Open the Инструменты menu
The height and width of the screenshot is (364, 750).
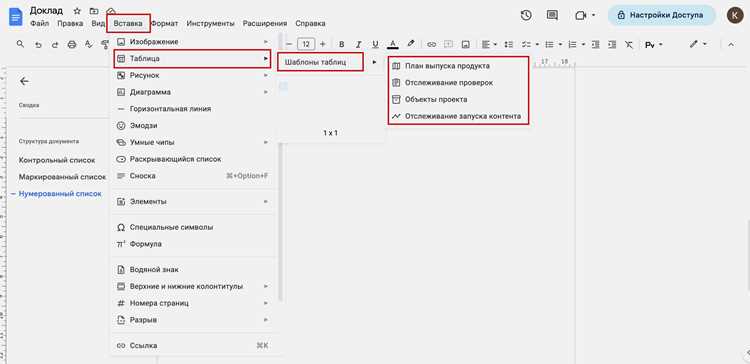(x=210, y=23)
